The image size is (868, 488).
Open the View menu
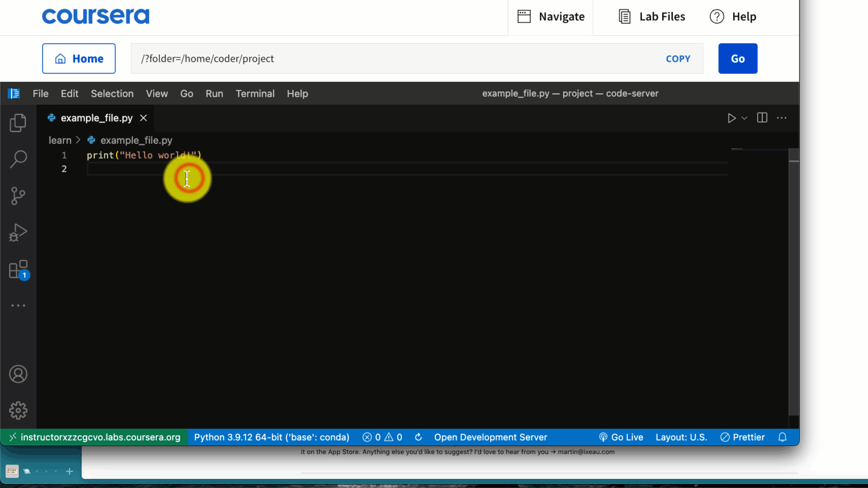point(157,94)
